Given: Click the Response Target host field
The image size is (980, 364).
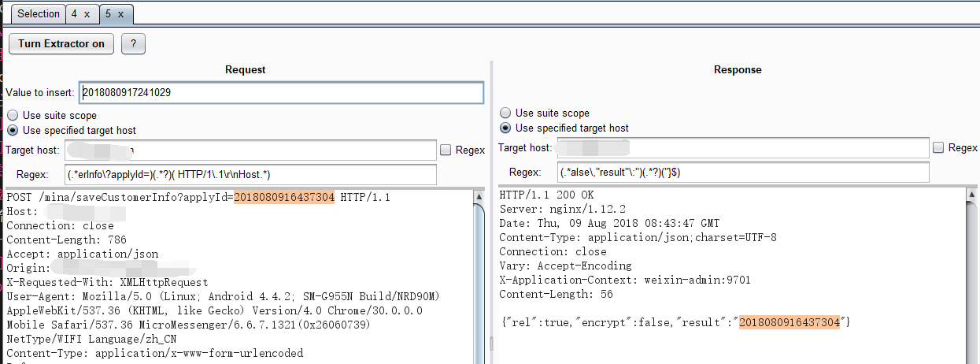Looking at the screenshot, I should tap(742, 147).
